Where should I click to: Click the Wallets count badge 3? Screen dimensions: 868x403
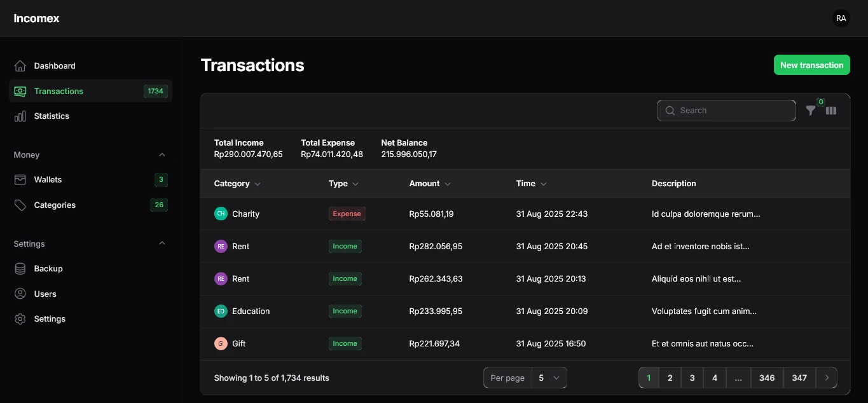[x=161, y=180]
